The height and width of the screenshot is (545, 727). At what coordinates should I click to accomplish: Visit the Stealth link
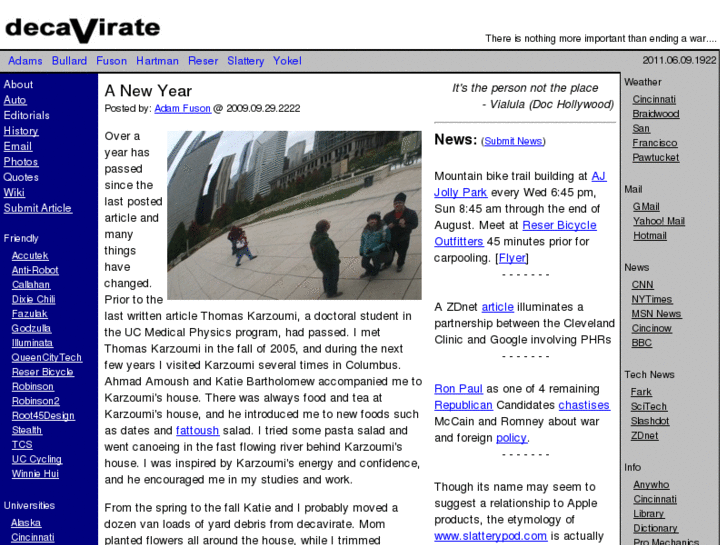(27, 430)
